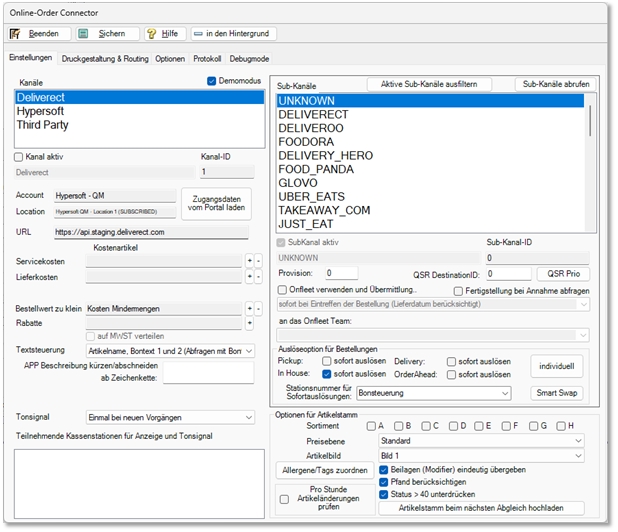The width and height of the screenshot is (618, 532).
Task: Click the URL input field
Action: (x=150, y=232)
